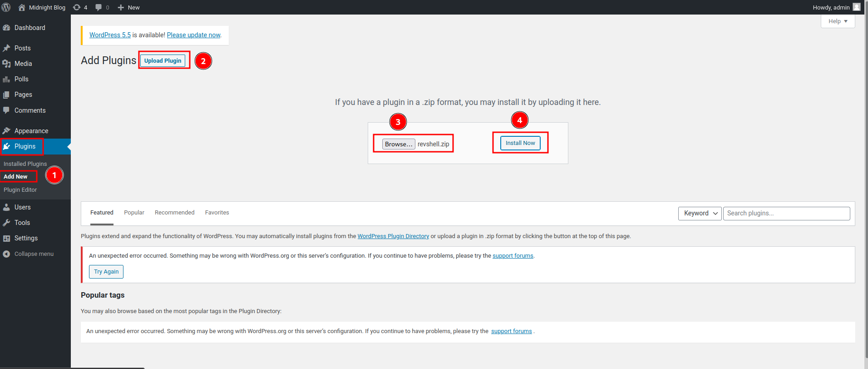Click the revshell.zip file name
Image resolution: width=868 pixels, height=369 pixels.
coord(433,144)
